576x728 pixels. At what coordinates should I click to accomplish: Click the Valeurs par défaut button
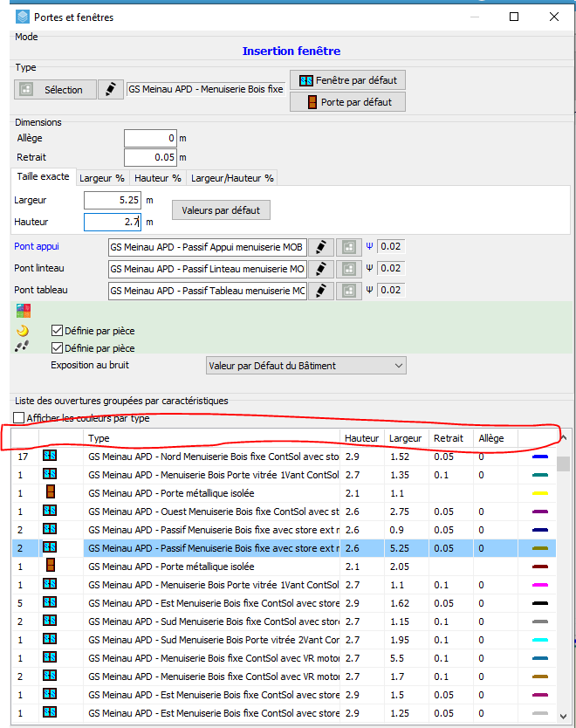(x=221, y=210)
